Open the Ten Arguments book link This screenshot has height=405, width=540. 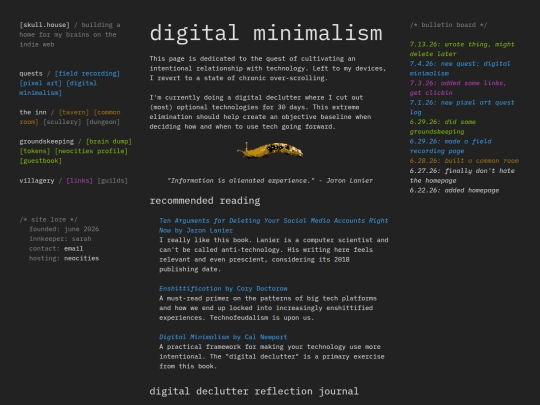point(273,225)
